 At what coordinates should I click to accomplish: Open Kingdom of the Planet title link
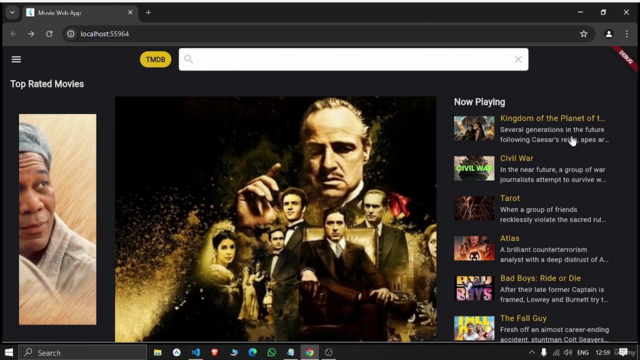tap(552, 118)
